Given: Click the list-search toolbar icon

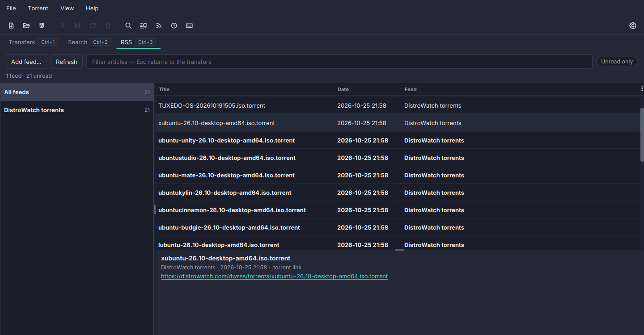Looking at the screenshot, I should point(144,25).
